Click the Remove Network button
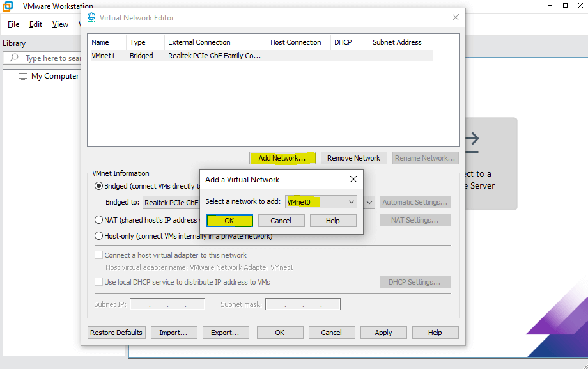 (x=353, y=158)
